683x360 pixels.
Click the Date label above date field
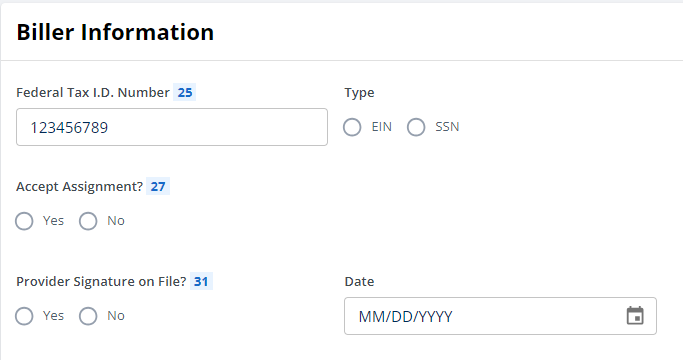pyautogui.click(x=359, y=282)
